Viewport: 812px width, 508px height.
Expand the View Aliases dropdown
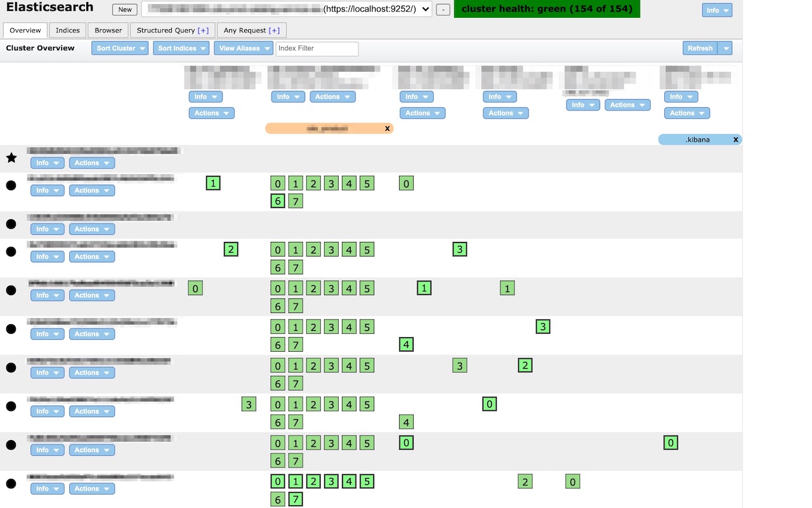(243, 48)
